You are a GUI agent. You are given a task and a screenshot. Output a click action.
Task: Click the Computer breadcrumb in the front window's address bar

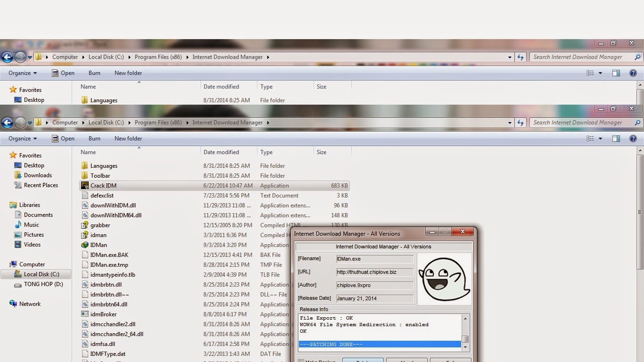coord(65,123)
